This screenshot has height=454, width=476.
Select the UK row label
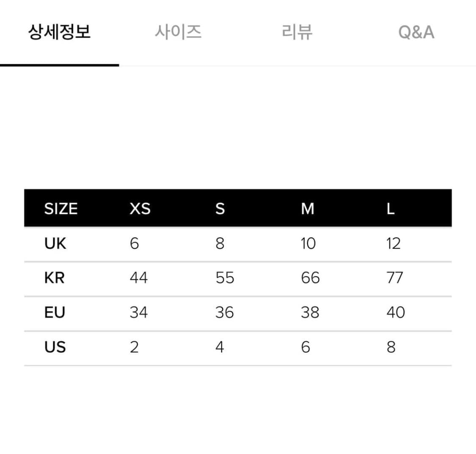coord(55,243)
